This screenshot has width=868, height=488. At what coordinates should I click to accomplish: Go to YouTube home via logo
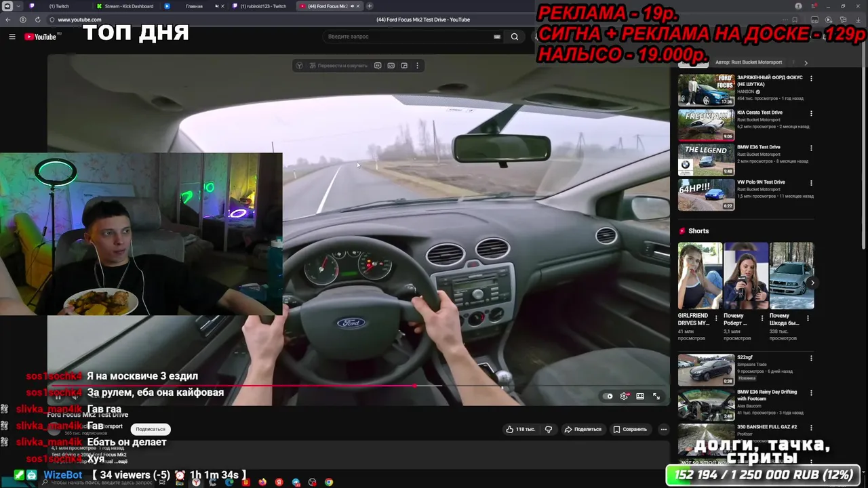[x=41, y=37]
